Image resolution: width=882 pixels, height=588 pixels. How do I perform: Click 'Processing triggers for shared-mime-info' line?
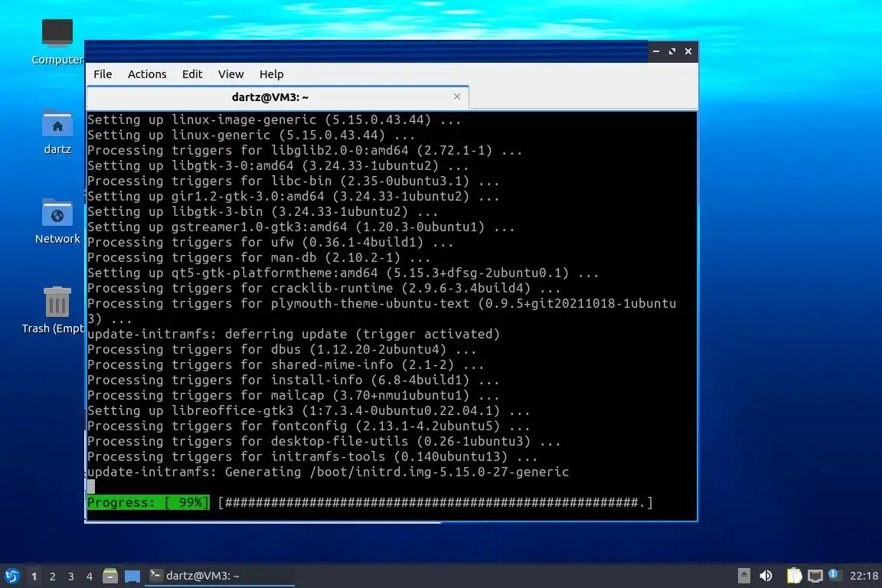coord(285,364)
